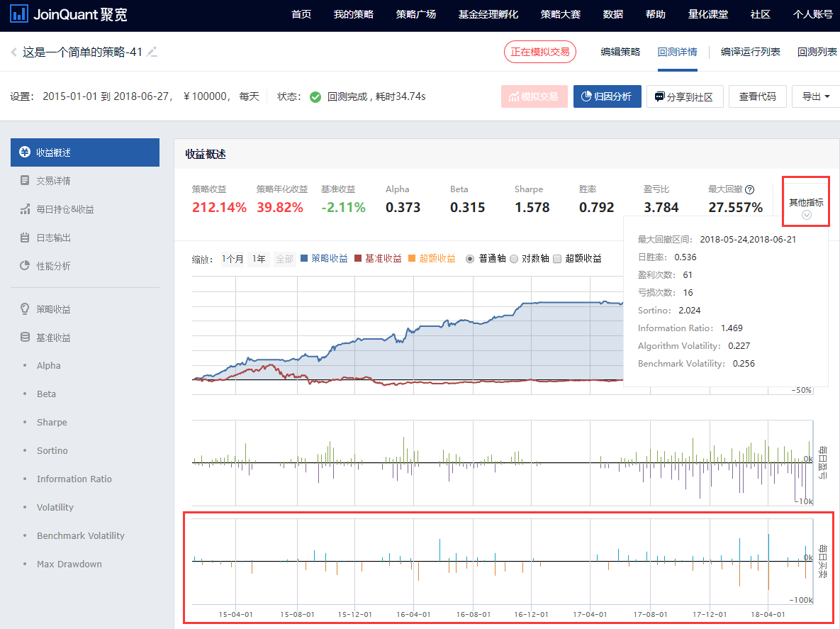840x629 pixels.
Task: Open 策略广场 in the top menu
Action: click(416, 14)
